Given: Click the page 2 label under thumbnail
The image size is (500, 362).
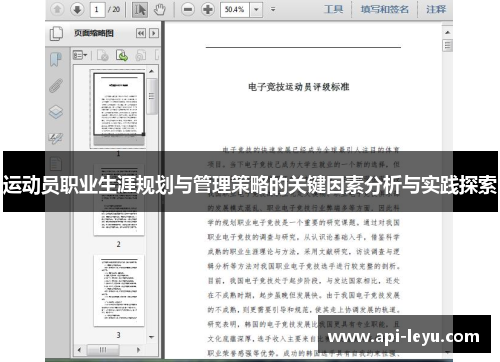Looking at the screenshot, I should point(119,244).
